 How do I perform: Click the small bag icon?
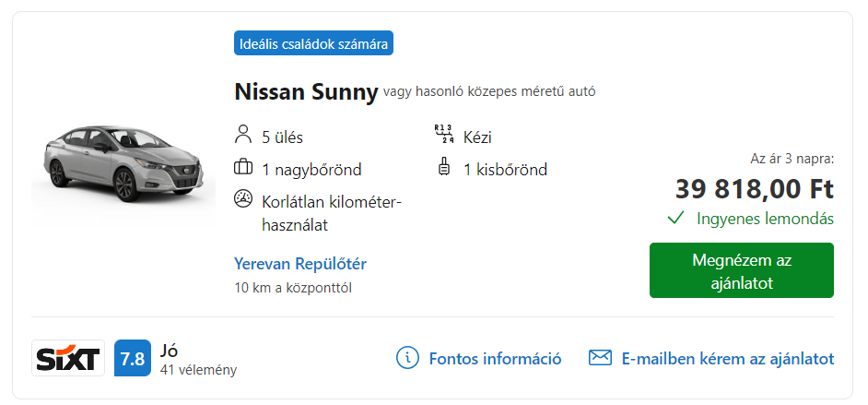pyautogui.click(x=444, y=169)
